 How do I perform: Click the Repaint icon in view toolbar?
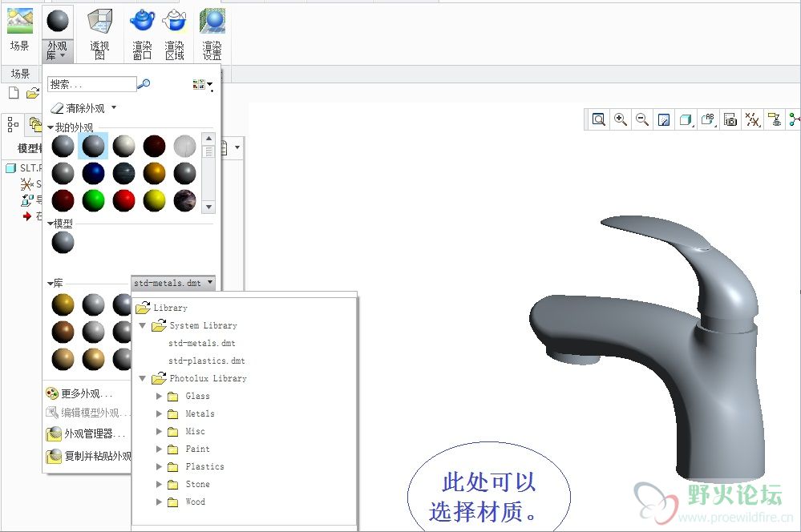[664, 120]
